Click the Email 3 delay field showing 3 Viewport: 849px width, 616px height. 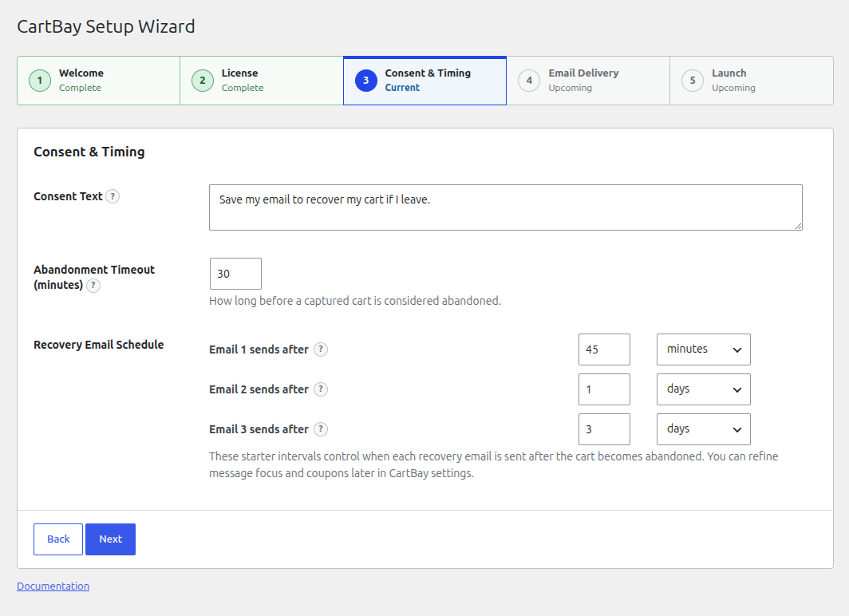coord(604,429)
